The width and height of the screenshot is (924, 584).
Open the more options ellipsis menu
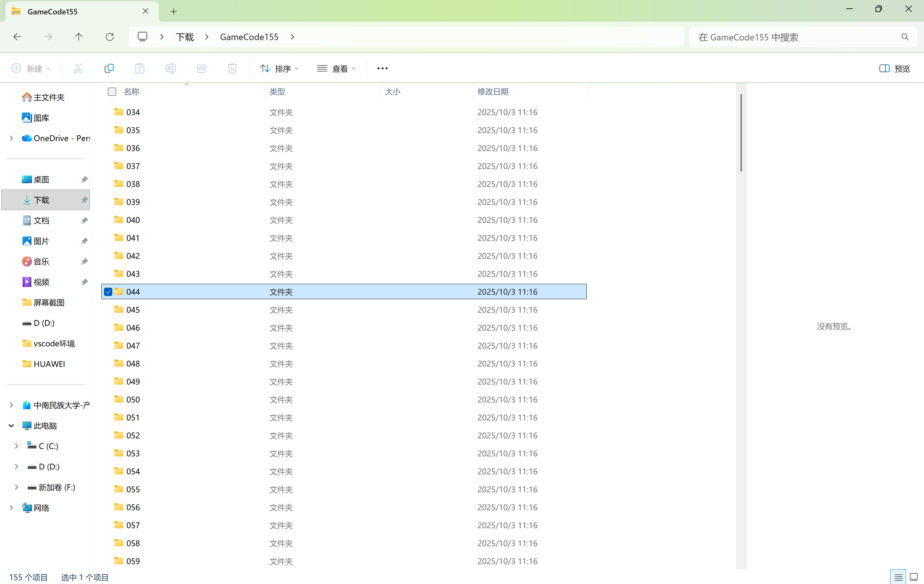tap(382, 68)
